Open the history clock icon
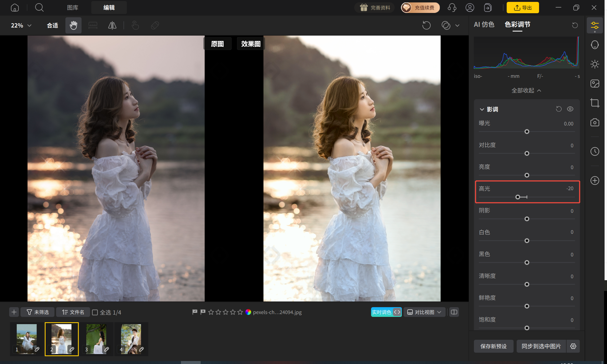The image size is (607, 364). pyautogui.click(x=595, y=151)
